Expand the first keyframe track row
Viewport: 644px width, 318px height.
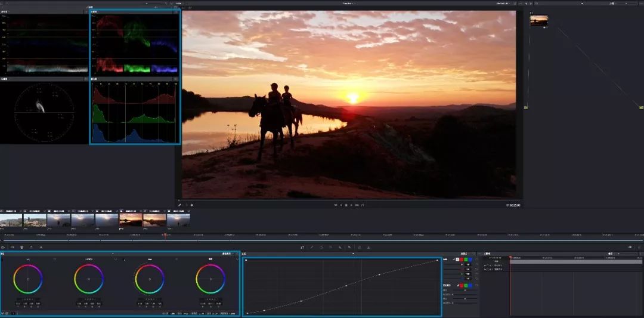[x=485, y=264]
